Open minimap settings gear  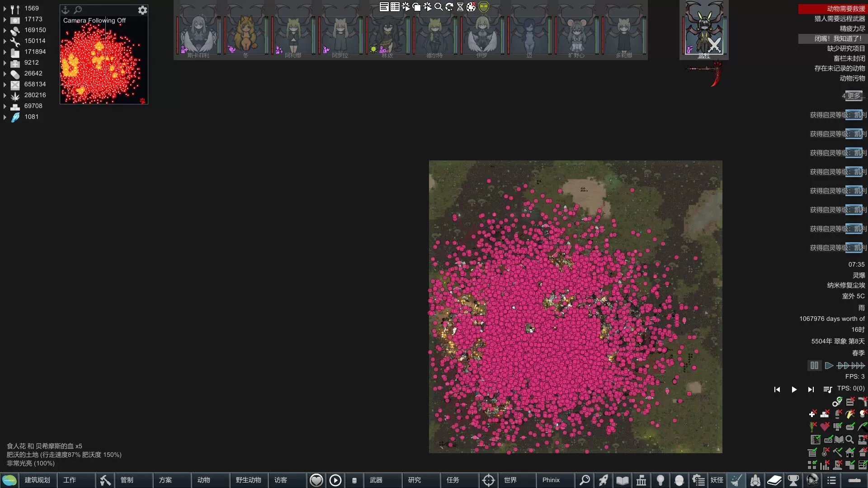142,10
